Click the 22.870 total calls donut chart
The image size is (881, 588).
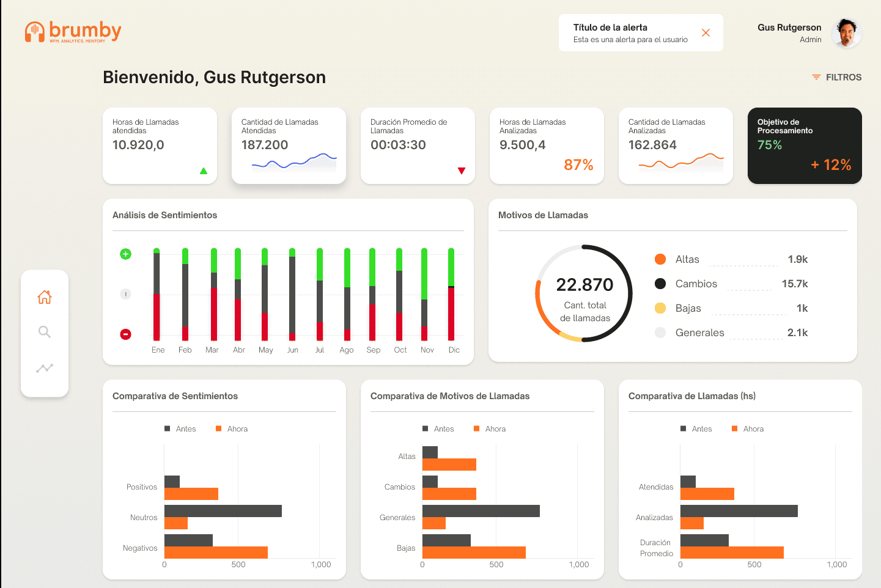[584, 293]
